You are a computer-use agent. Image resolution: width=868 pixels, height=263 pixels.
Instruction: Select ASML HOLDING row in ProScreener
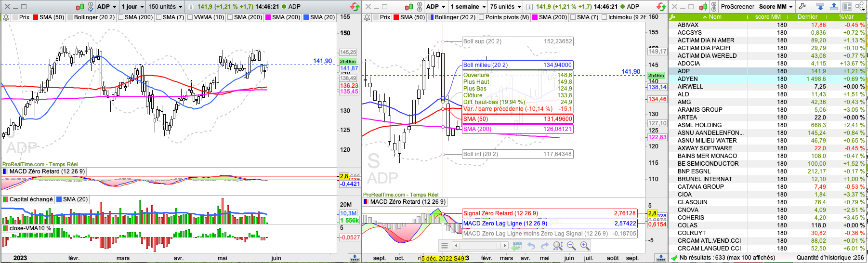pos(767,125)
